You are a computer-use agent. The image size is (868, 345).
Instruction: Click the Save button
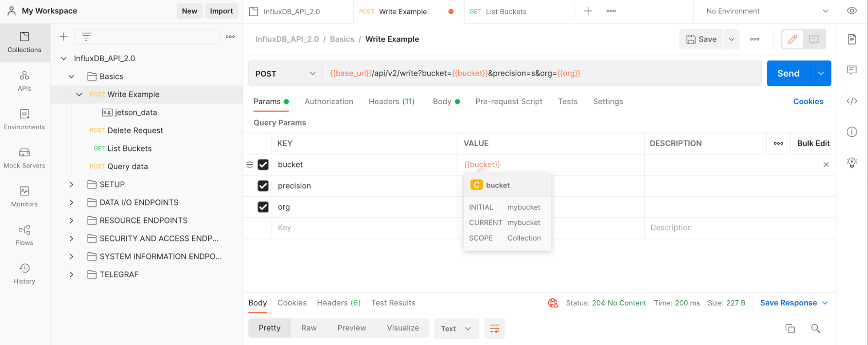click(x=701, y=39)
